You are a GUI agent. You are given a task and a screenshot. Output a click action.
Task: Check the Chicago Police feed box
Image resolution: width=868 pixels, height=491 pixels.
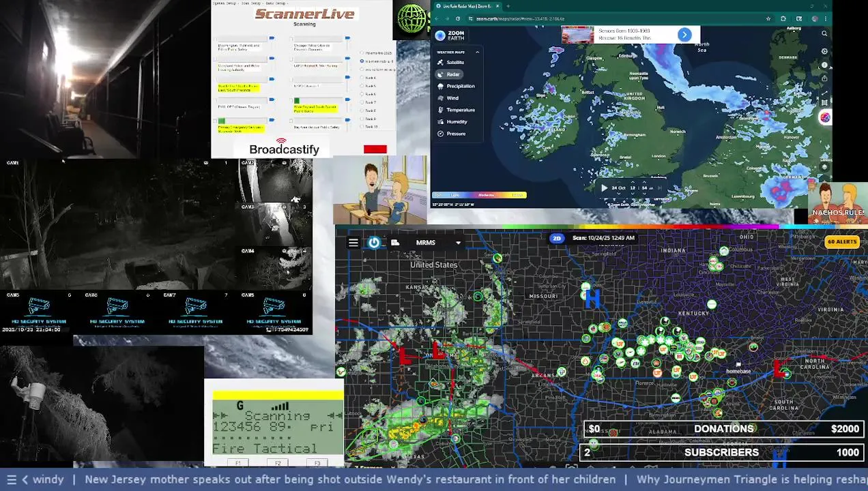[x=291, y=39]
